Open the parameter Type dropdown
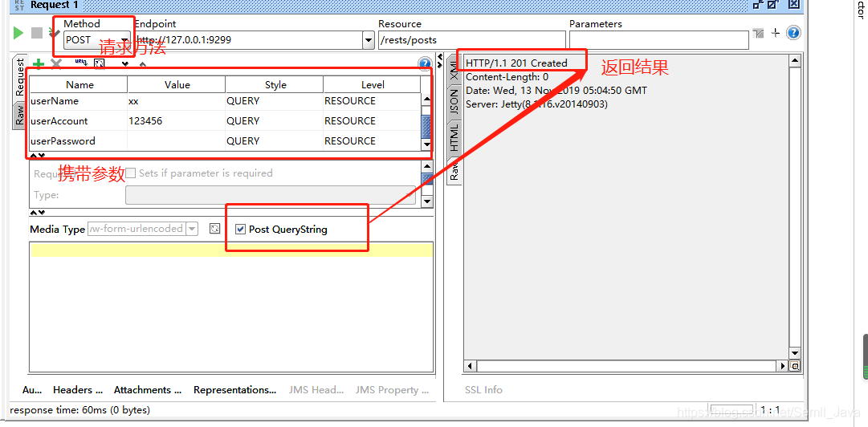868x427 pixels. (x=270, y=195)
